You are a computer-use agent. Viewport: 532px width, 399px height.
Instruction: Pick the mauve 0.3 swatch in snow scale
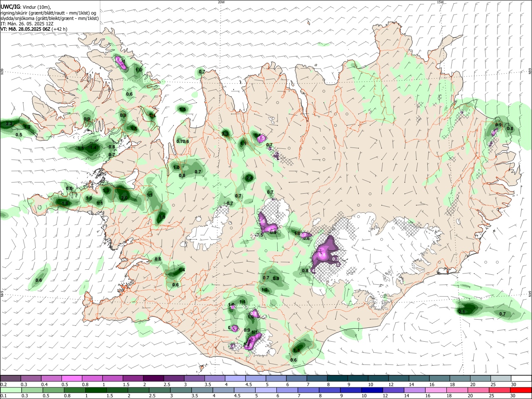[x=30, y=378]
